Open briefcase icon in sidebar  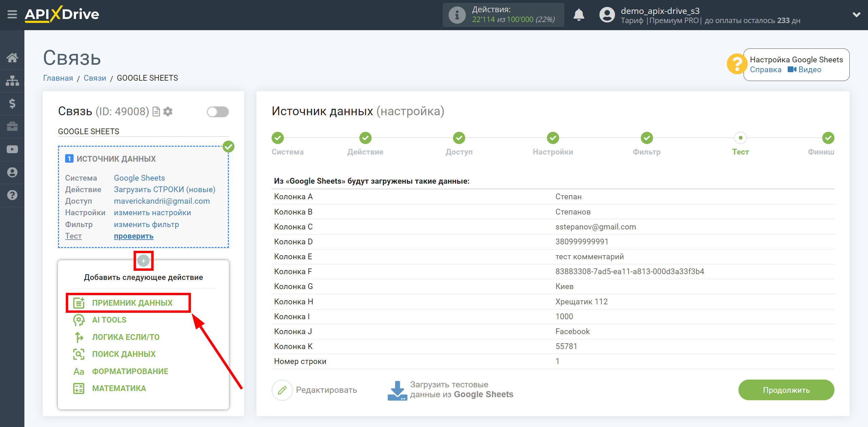pyautogui.click(x=12, y=126)
